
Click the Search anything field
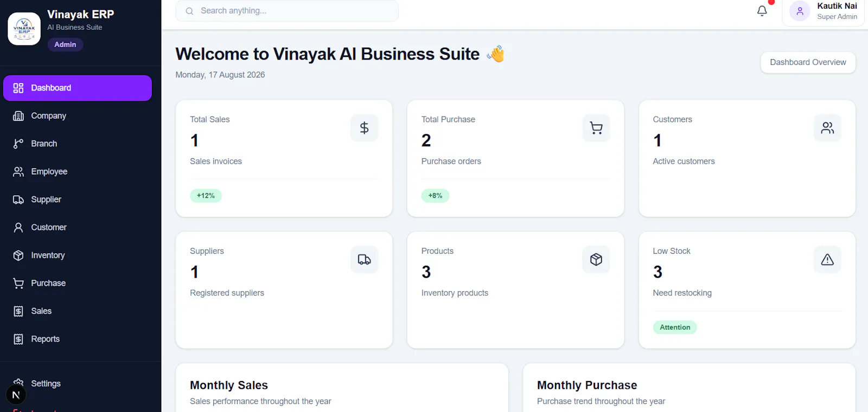pos(287,11)
